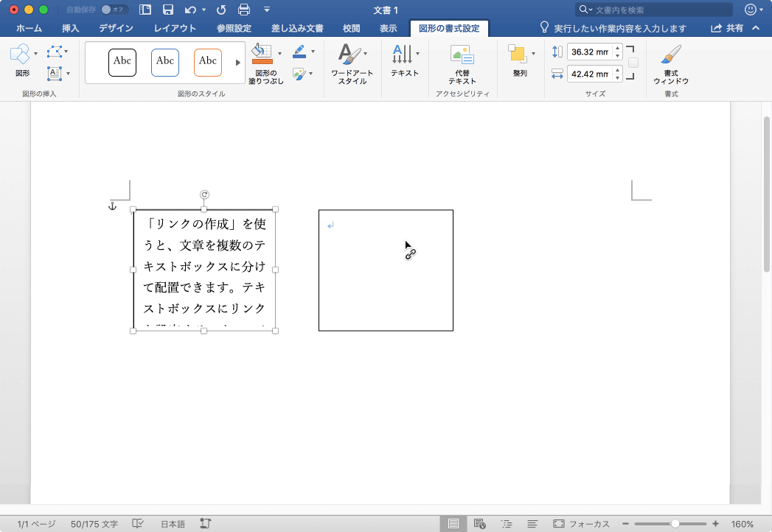Screen dimensions: 772x532
Task: Switch to the 差し込み文書 tab
Action: coord(297,29)
